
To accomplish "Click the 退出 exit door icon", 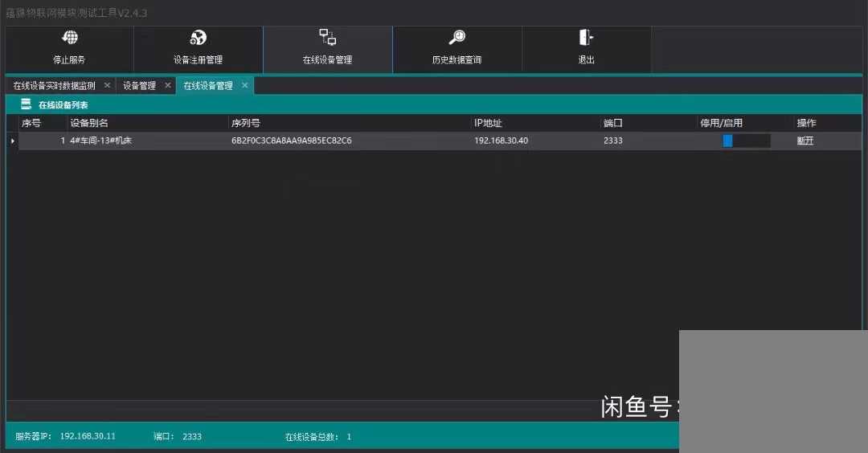I will click(586, 38).
